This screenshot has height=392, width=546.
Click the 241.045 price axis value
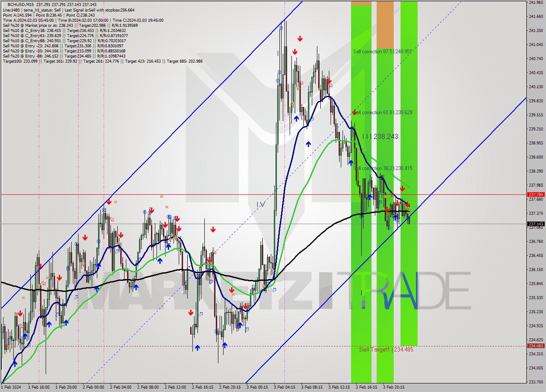[536, 45]
